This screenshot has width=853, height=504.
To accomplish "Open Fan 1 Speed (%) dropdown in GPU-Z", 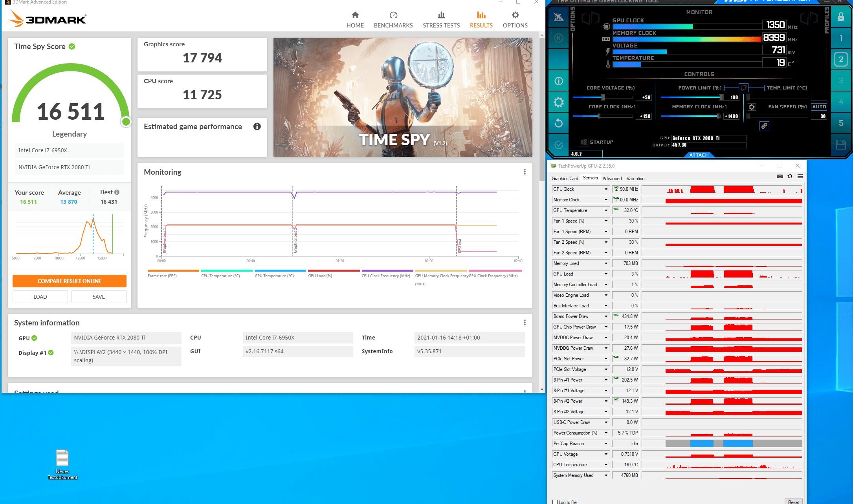I will coord(606,221).
